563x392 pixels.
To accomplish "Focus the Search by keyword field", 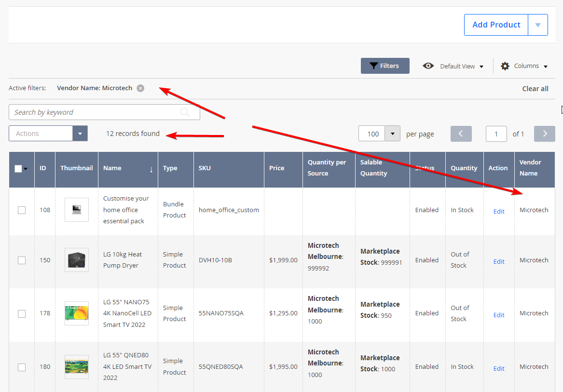I will 104,112.
